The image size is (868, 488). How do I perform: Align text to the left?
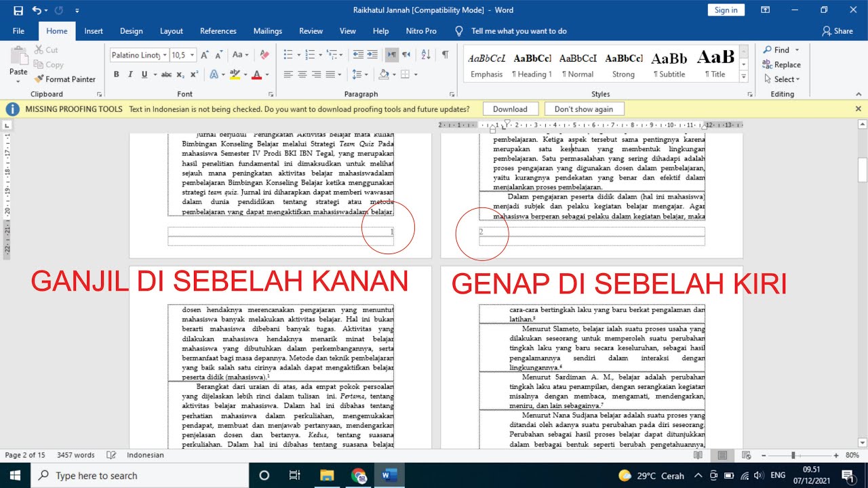click(288, 75)
